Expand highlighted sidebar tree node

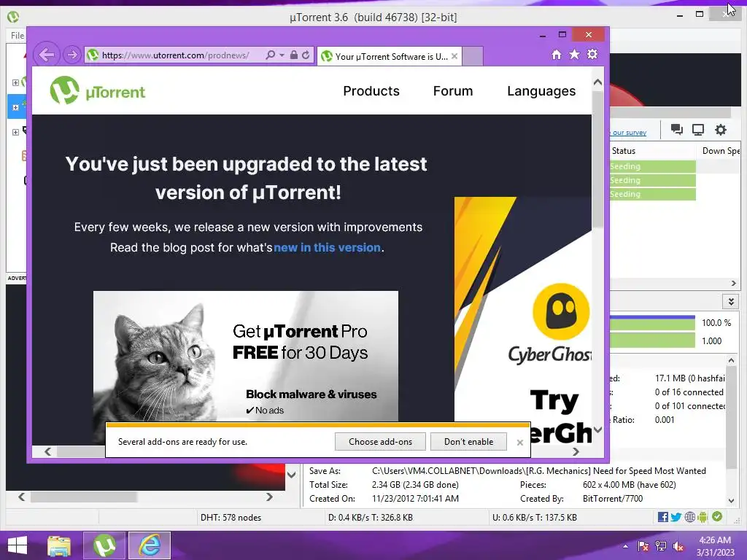tap(15, 107)
